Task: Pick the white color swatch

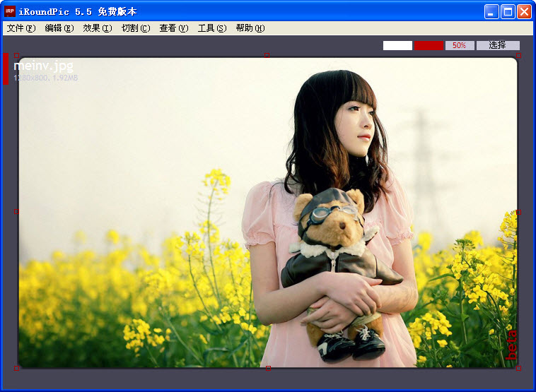Action: tap(397, 45)
